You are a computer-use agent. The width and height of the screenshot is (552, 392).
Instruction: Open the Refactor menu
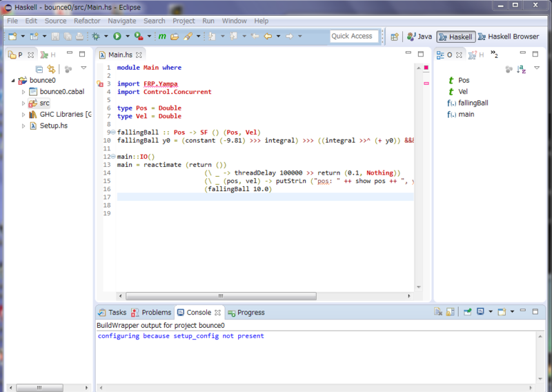click(87, 21)
